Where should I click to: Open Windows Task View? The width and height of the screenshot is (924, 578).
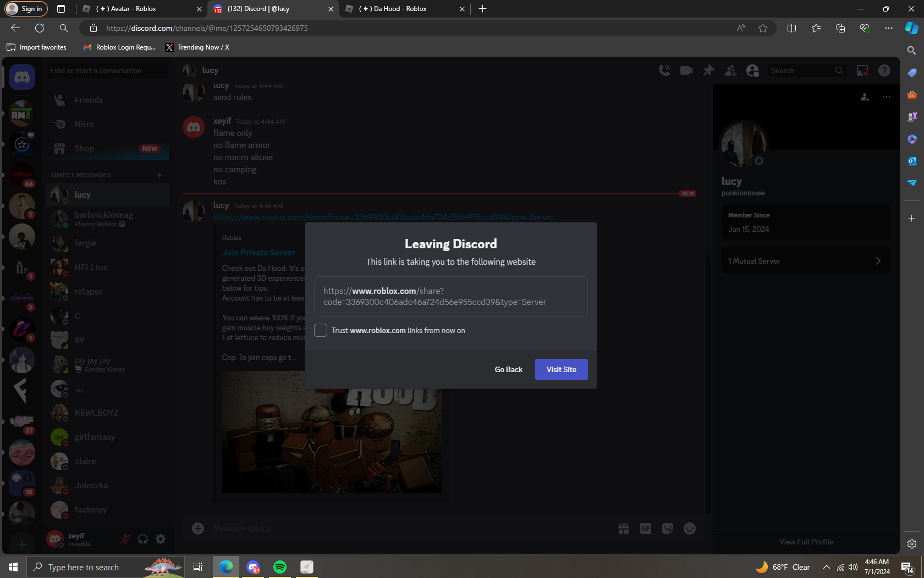click(198, 567)
